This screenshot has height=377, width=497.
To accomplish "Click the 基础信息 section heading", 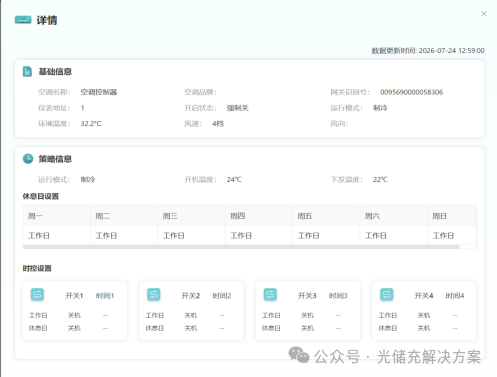I will 55,71.
